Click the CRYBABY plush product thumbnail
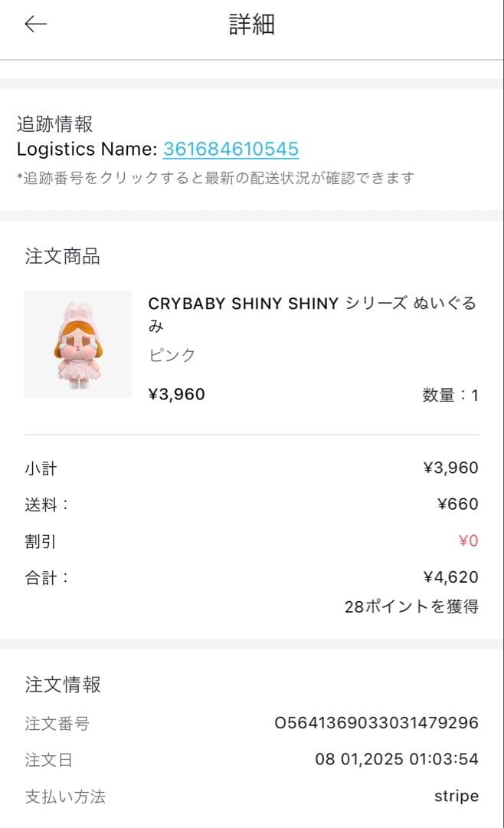This screenshot has height=828, width=504. (x=78, y=345)
